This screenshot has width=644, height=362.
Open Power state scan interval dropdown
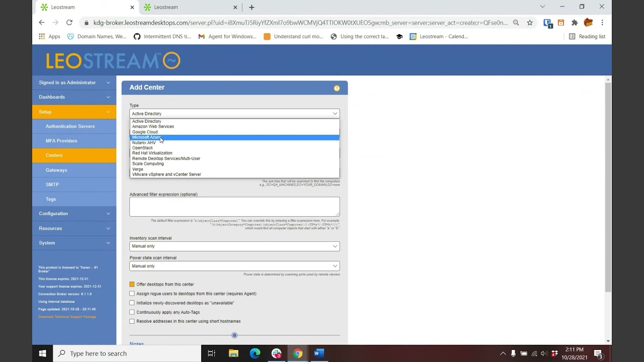[234, 266]
